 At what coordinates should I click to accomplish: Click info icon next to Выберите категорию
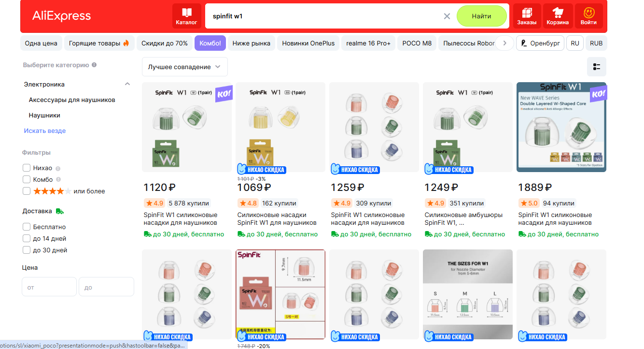click(94, 65)
